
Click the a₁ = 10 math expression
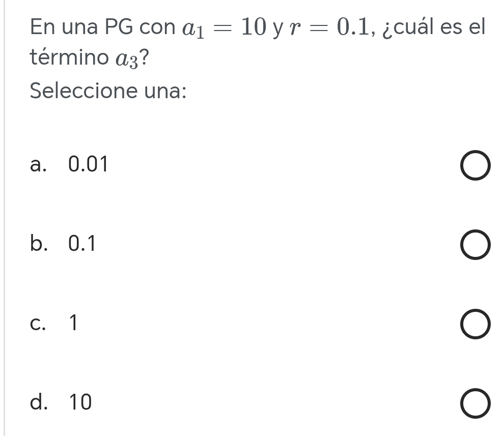coord(225,26)
